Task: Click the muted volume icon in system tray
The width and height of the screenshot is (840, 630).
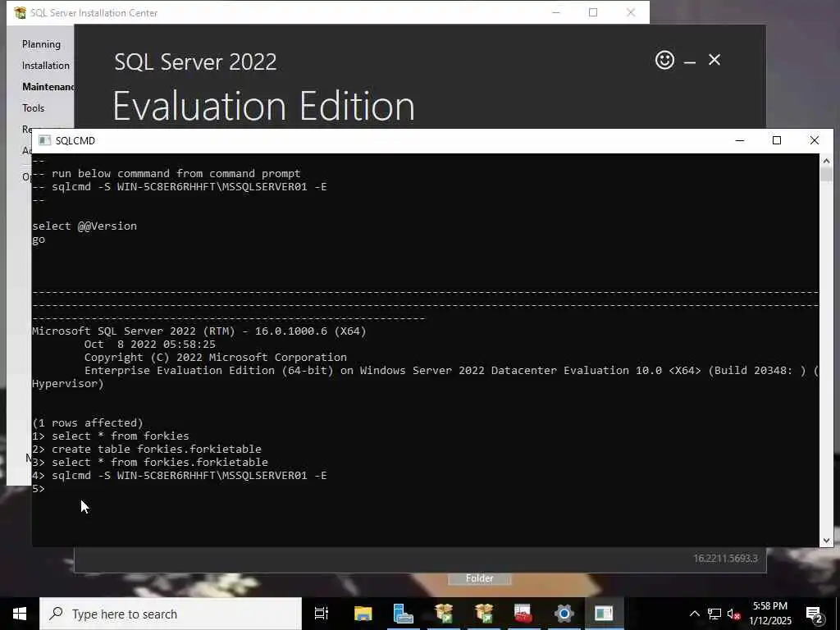Action: coord(734,614)
